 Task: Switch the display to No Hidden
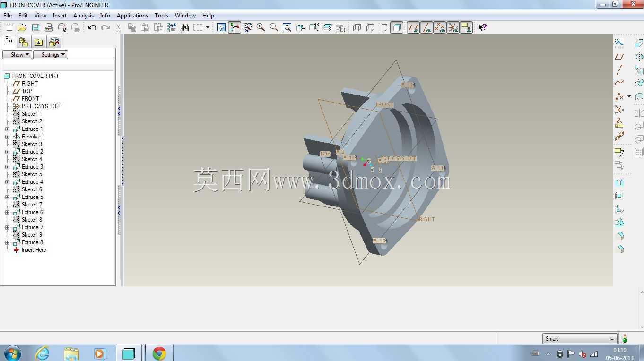click(383, 27)
